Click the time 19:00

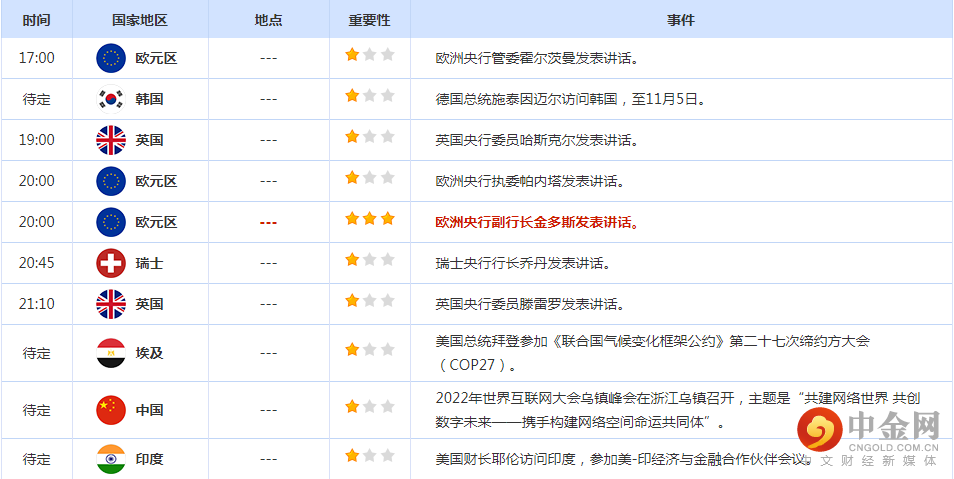tap(37, 140)
